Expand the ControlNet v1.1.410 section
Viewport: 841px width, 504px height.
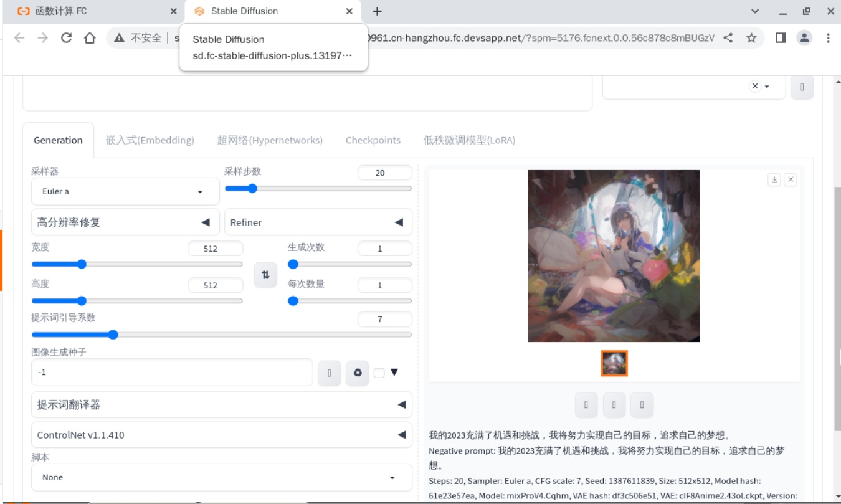221,435
